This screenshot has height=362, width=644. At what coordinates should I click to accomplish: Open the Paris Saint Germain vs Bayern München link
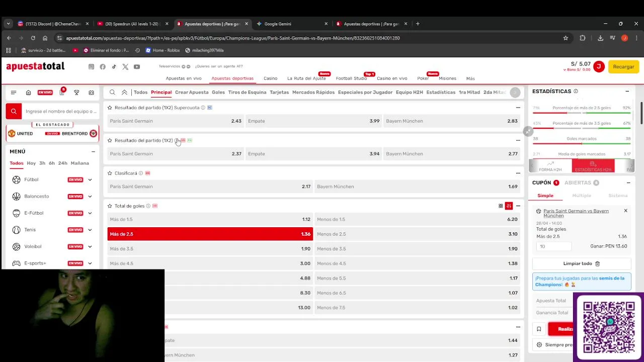pyautogui.click(x=576, y=213)
